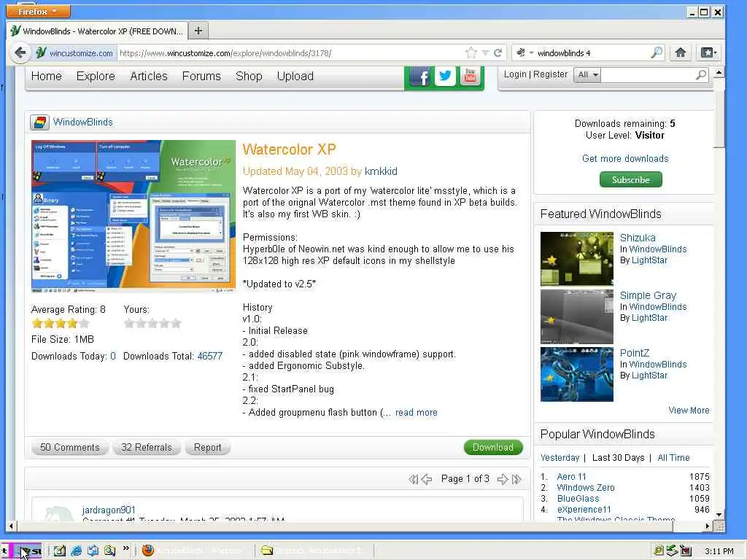Open the PointZ featured thumbnail
The height and width of the screenshot is (560, 747).
coord(577,374)
